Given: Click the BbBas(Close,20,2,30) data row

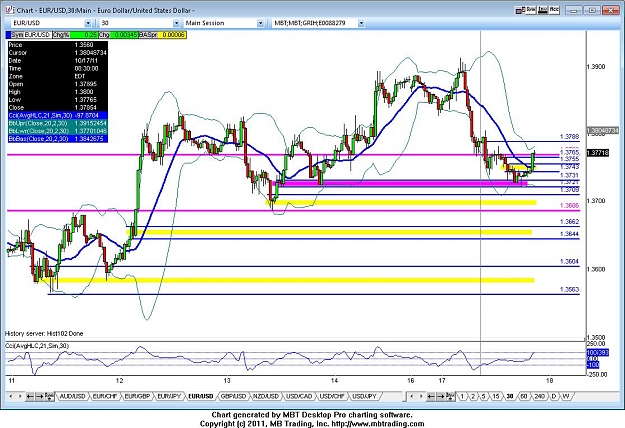Looking at the screenshot, I should (x=57, y=139).
